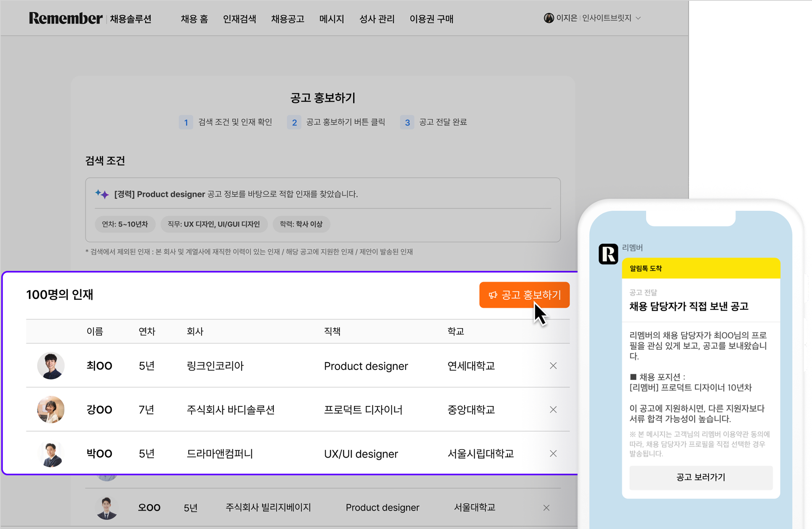
Task: Click the name 오OO
Action: [x=149, y=508]
